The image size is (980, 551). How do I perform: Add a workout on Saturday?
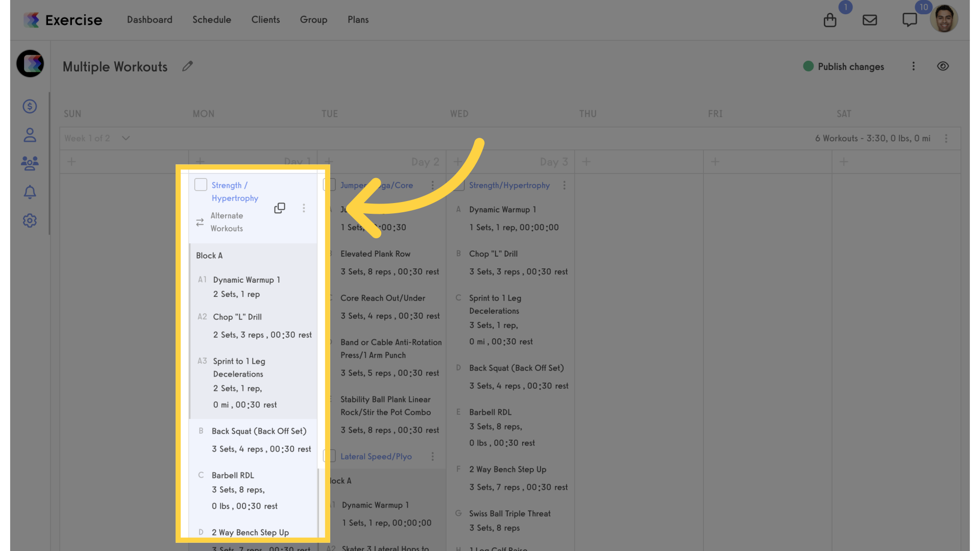tap(844, 162)
